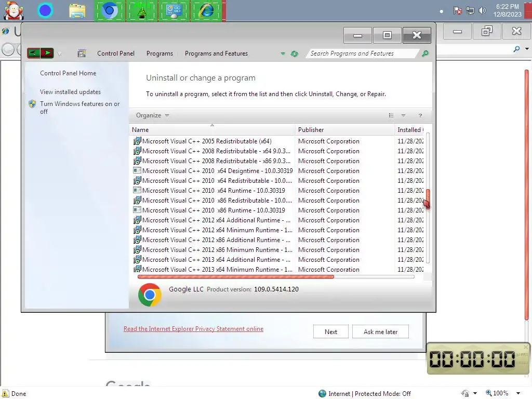Click the Action Center flag tray icon
The image size is (532, 399).
coord(457,10)
